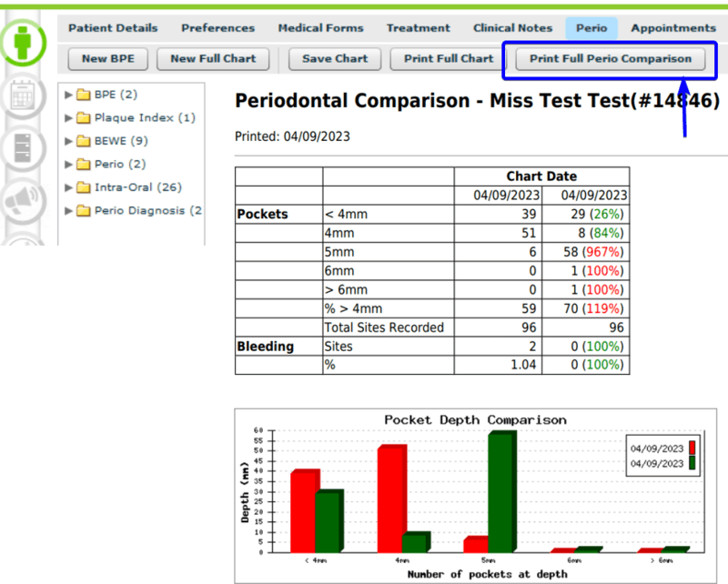This screenshot has width=728, height=584.
Task: Click the Bleeding row label
Action: (265, 347)
